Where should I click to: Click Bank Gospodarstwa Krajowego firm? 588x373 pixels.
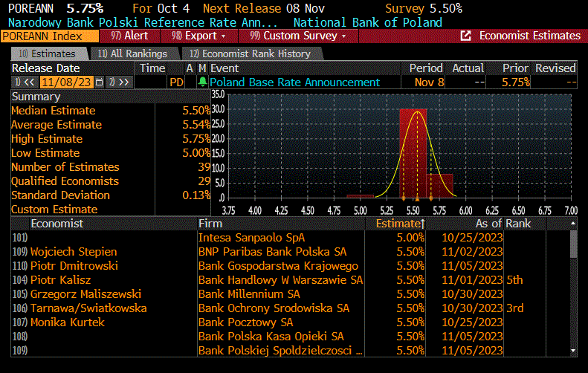[x=278, y=266]
